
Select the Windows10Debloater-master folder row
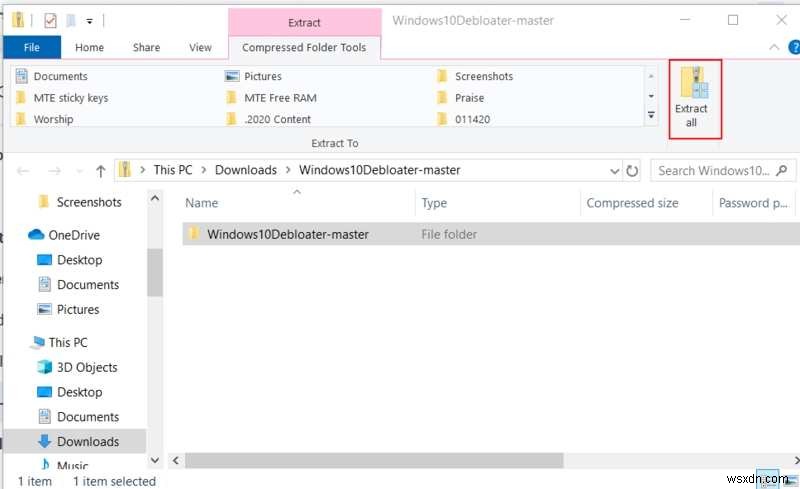coord(491,234)
